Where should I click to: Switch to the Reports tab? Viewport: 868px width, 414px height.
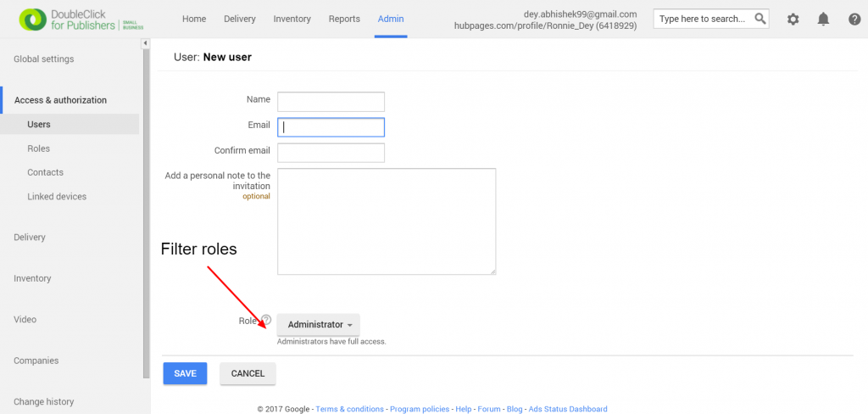(x=344, y=19)
